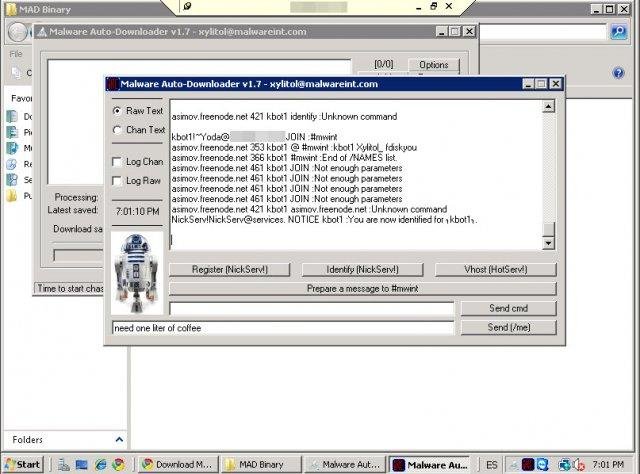Viewport: 640px width, 474px height.
Task: Click the Favorites item in the sidebar
Action: tap(21, 98)
